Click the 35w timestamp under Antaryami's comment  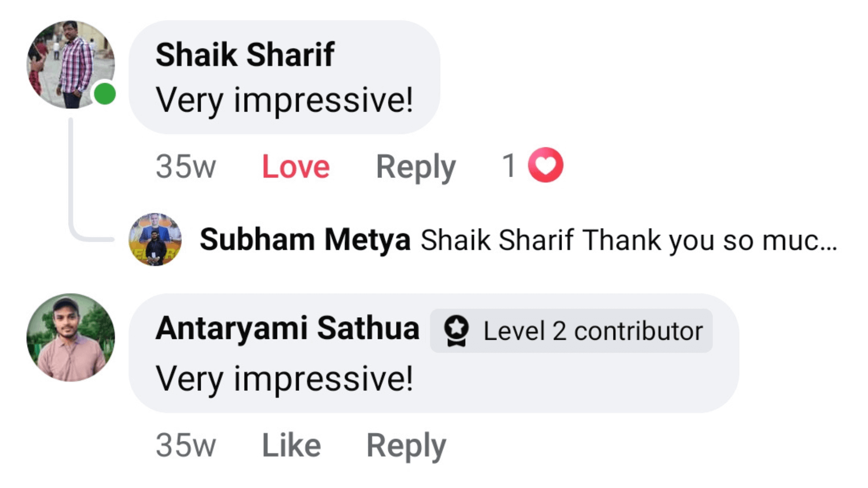(186, 445)
